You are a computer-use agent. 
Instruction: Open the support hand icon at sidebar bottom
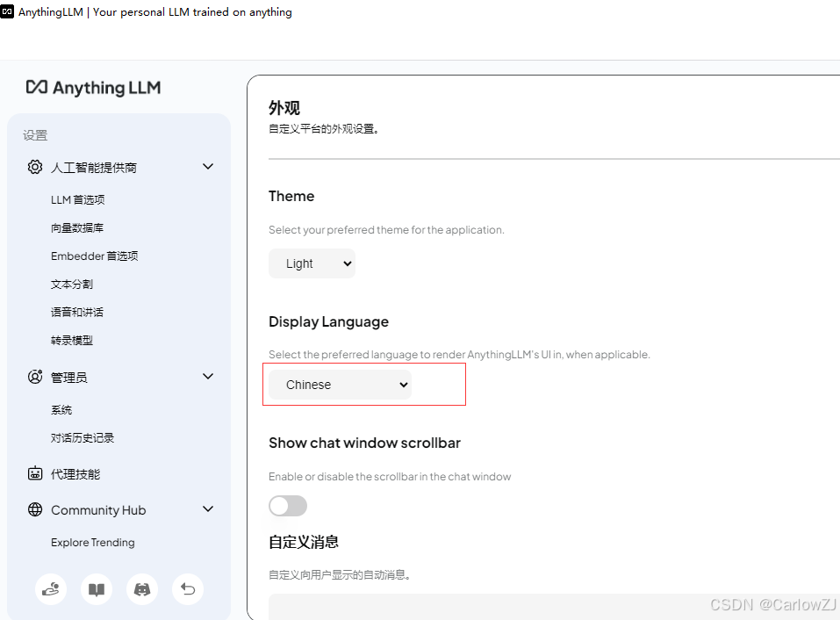[x=50, y=589]
